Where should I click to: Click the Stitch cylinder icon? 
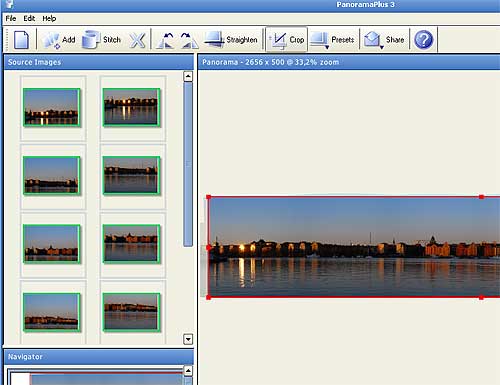91,40
